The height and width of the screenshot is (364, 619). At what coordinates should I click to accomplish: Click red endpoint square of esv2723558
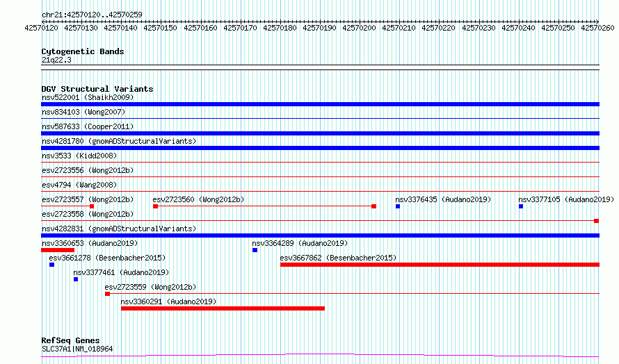(x=597, y=221)
